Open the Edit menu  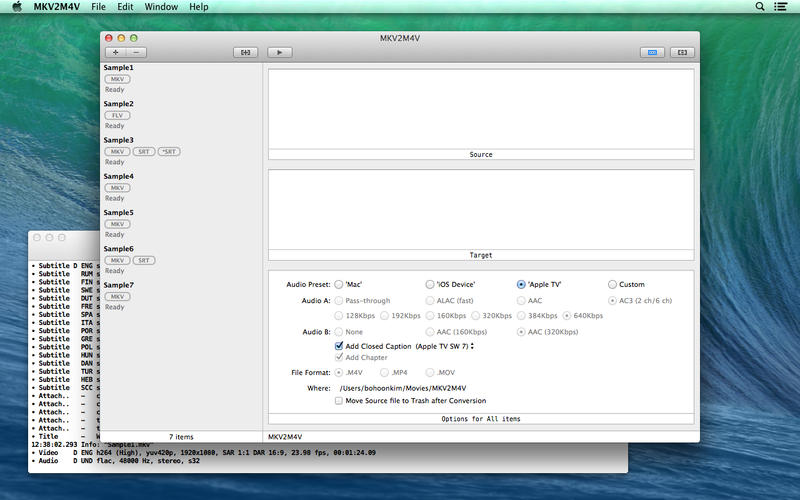click(125, 7)
